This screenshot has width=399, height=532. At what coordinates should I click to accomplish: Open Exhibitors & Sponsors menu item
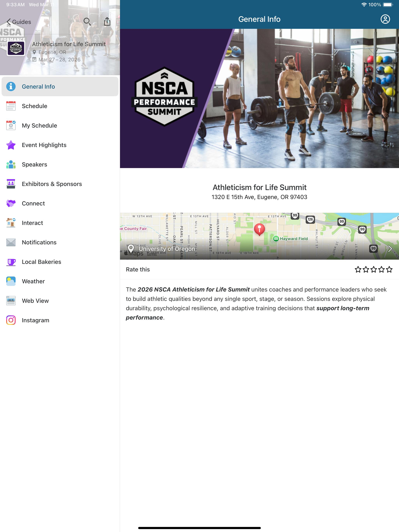click(x=60, y=184)
